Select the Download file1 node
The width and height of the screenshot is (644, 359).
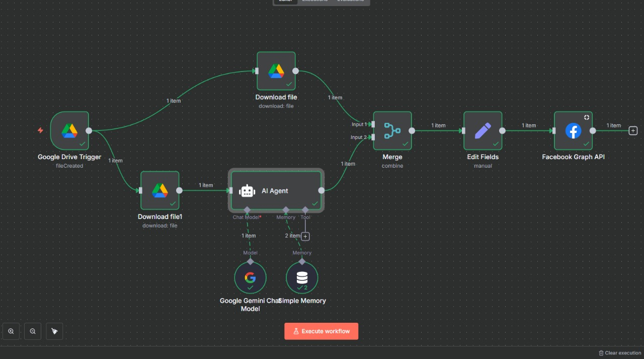pyautogui.click(x=159, y=190)
